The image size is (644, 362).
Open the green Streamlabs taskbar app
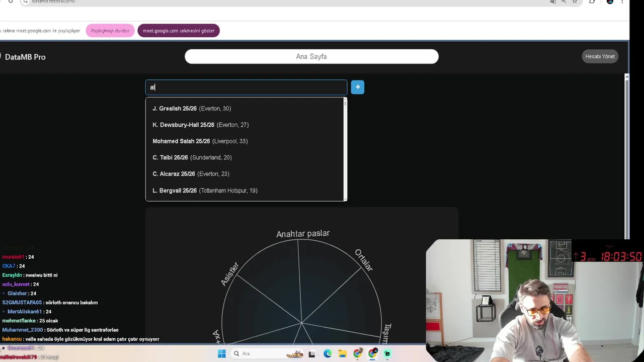pos(387,353)
